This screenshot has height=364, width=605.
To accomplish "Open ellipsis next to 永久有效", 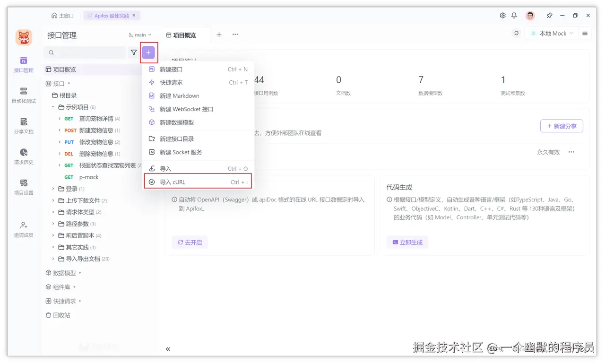I will click(571, 152).
